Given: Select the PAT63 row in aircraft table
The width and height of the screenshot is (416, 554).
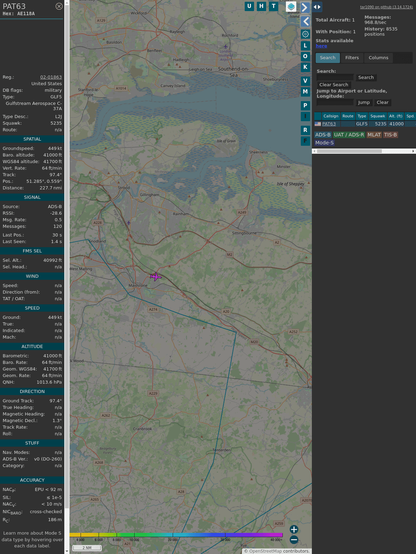Looking at the screenshot, I should [x=365, y=124].
